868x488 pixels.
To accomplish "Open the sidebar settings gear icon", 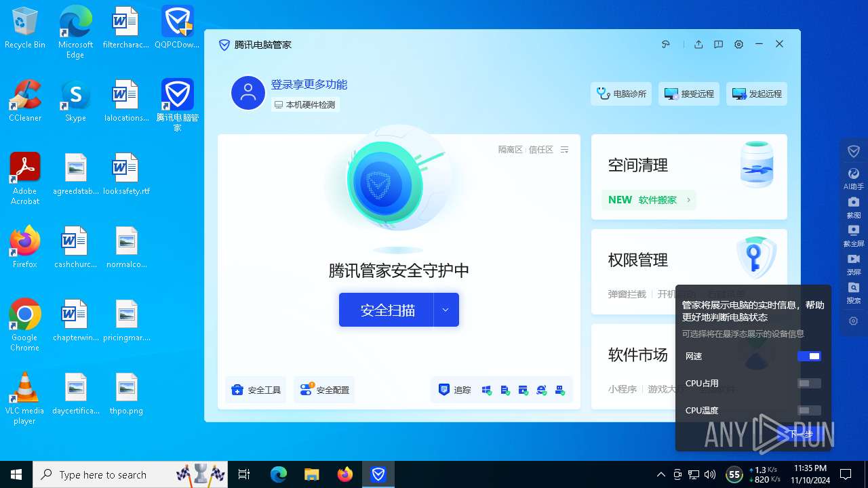I will coord(854,321).
